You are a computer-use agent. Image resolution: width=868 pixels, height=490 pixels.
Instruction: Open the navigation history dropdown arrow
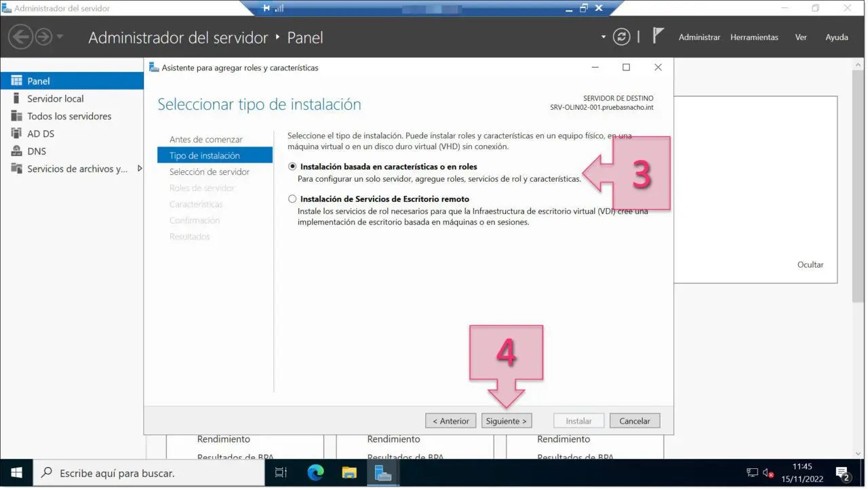pos(60,37)
